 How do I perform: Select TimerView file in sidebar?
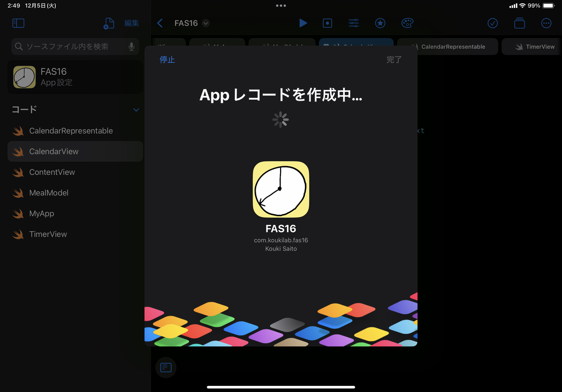point(75,234)
